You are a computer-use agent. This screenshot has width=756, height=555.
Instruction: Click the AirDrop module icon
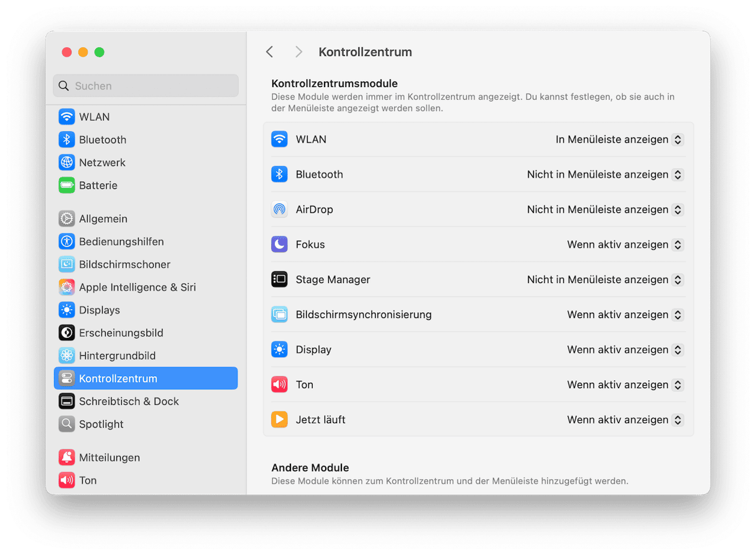click(280, 210)
